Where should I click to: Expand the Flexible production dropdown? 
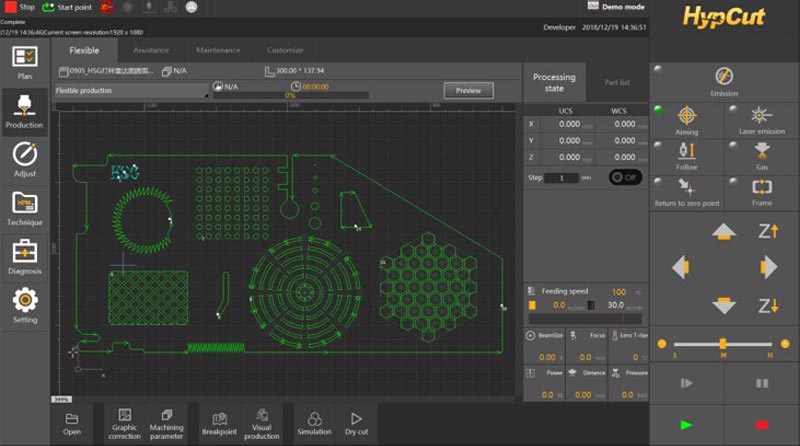[131, 91]
